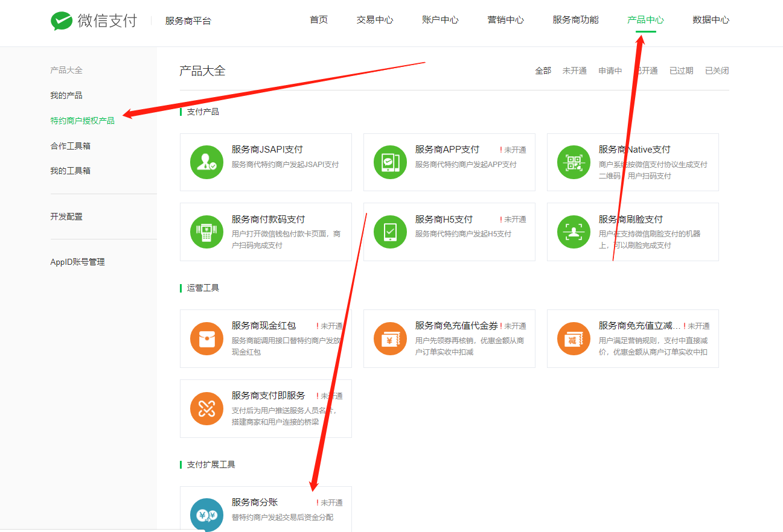Click the 服务商Native支付 title
The image size is (783, 532).
[x=634, y=150]
